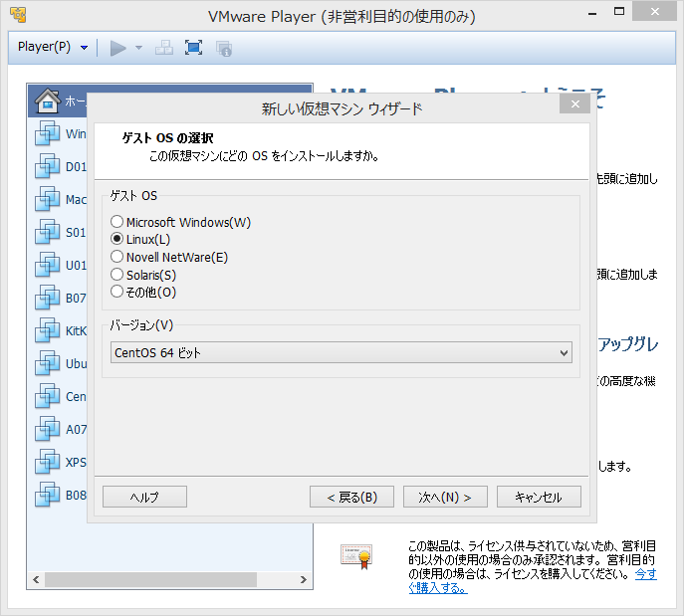Click the キャンセル button

point(539,497)
